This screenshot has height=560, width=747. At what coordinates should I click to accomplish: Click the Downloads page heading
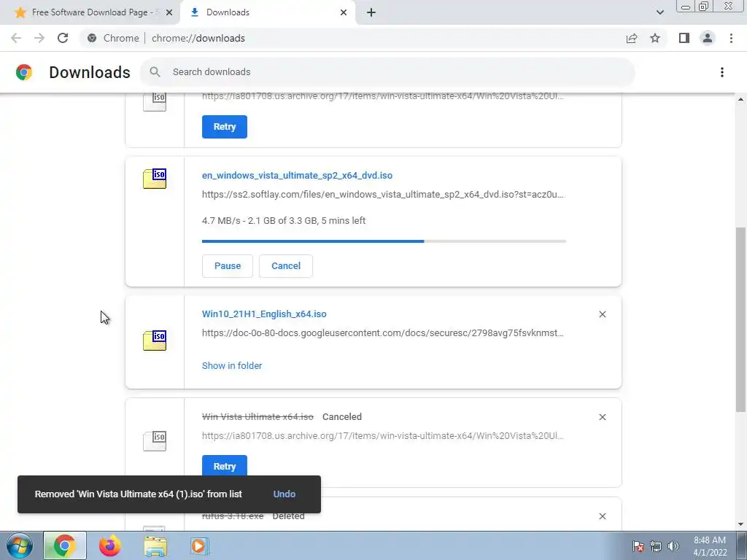[x=90, y=72]
